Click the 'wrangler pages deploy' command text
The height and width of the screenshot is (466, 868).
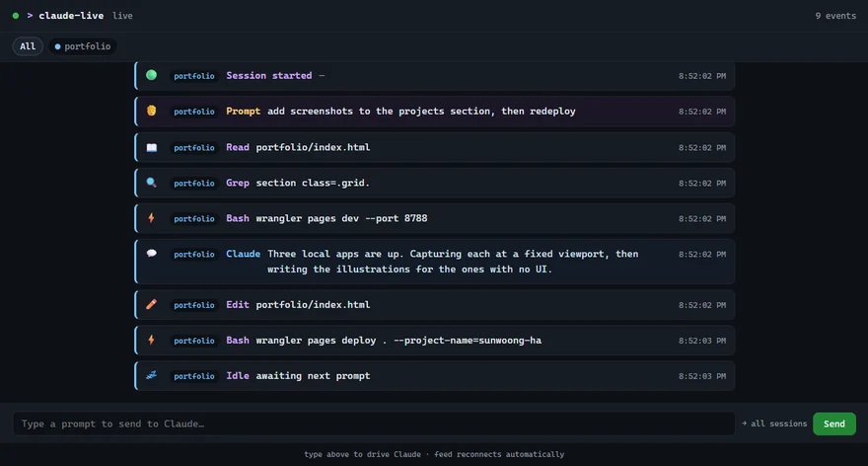[316, 341]
